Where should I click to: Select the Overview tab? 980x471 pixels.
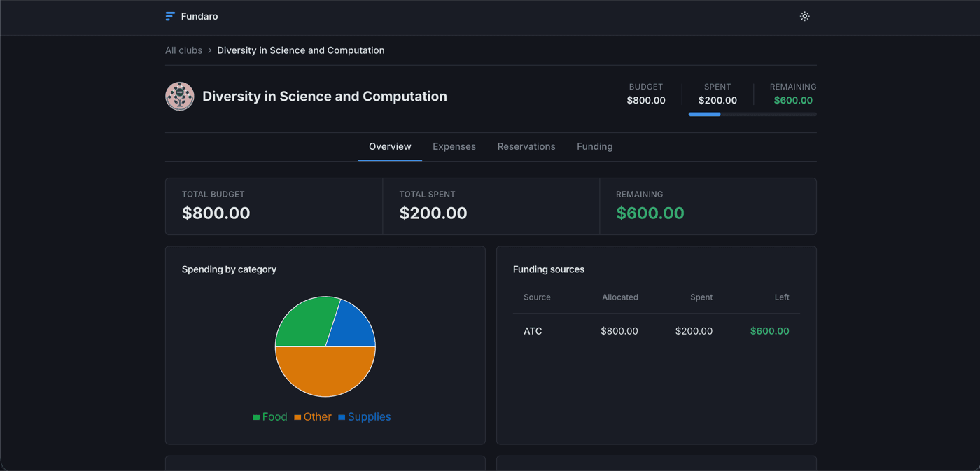(x=390, y=146)
